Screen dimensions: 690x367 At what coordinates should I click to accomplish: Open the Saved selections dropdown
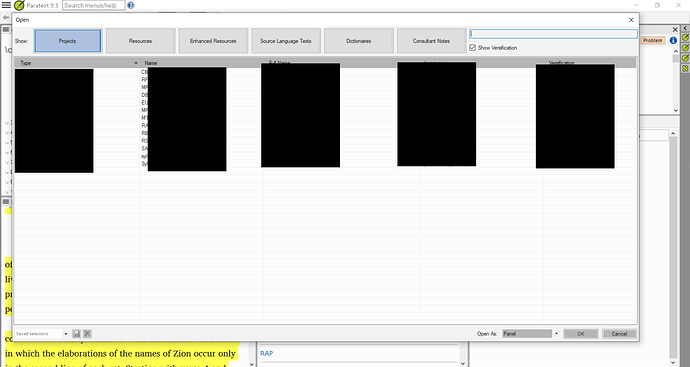coord(66,334)
